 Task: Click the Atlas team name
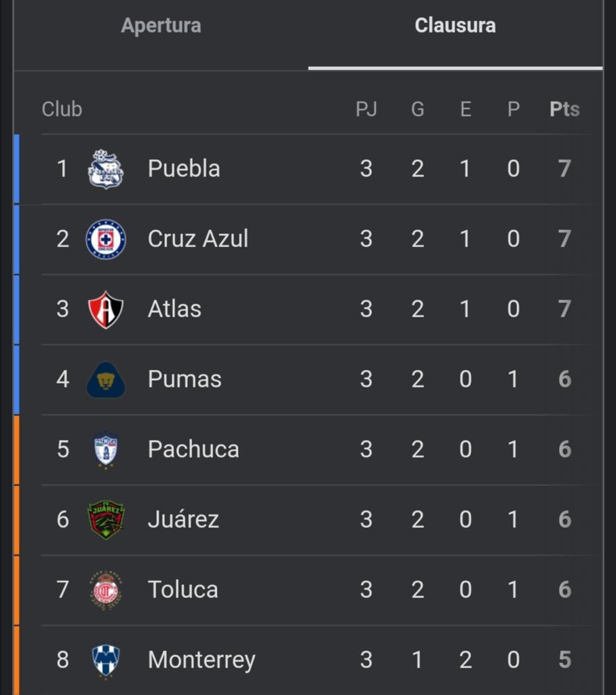click(x=174, y=309)
